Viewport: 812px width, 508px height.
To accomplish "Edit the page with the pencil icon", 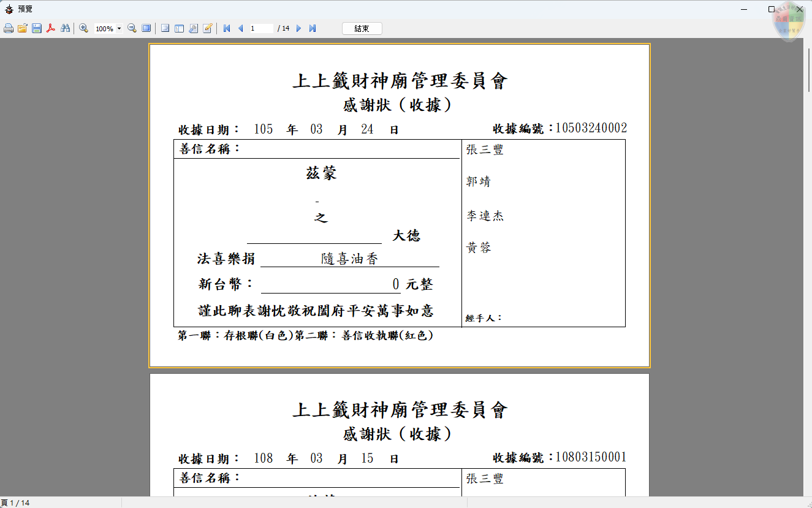I will point(208,28).
